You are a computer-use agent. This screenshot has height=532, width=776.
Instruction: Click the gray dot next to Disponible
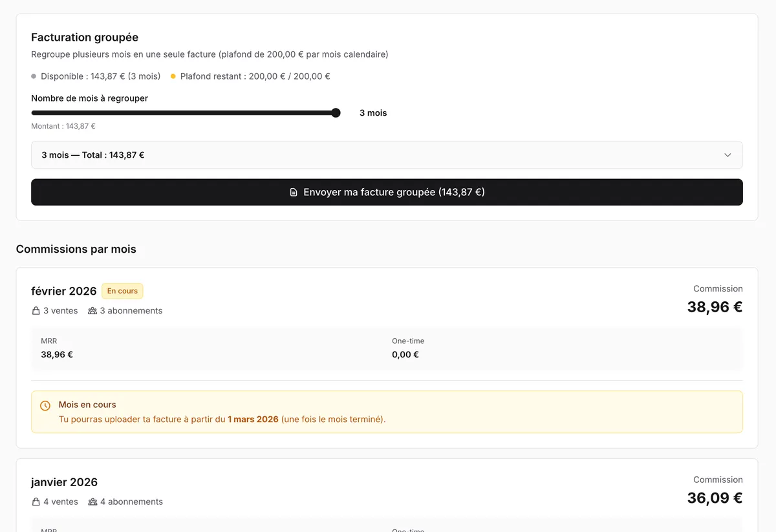(x=34, y=76)
